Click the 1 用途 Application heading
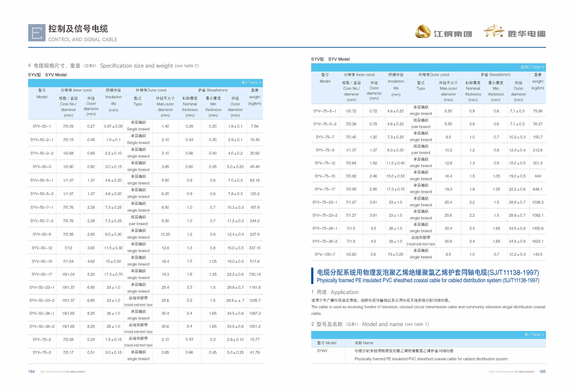574x392 pixels. point(335,292)
